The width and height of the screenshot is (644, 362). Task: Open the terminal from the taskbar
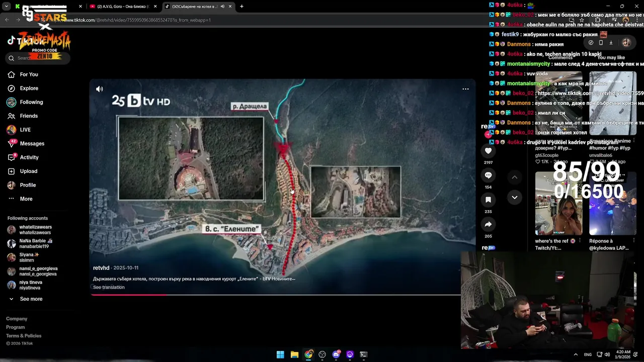363,354
